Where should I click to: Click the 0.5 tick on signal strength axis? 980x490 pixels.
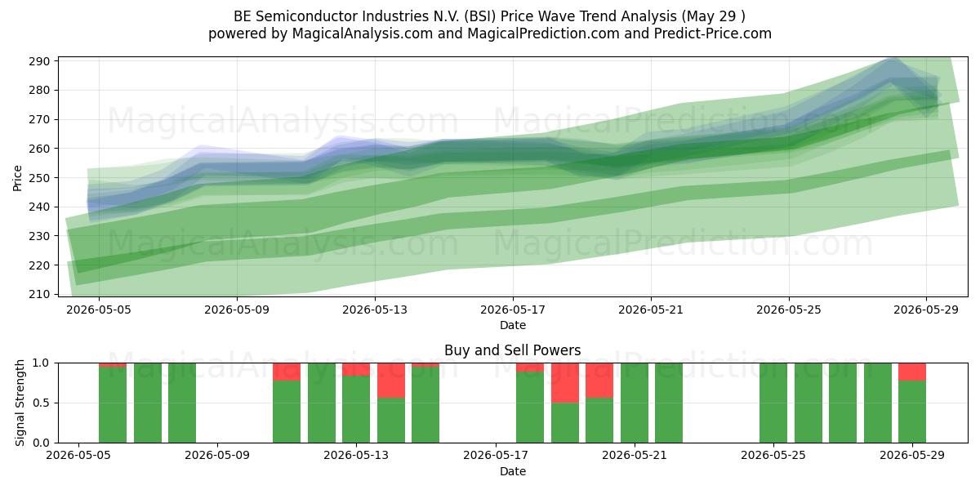42,403
